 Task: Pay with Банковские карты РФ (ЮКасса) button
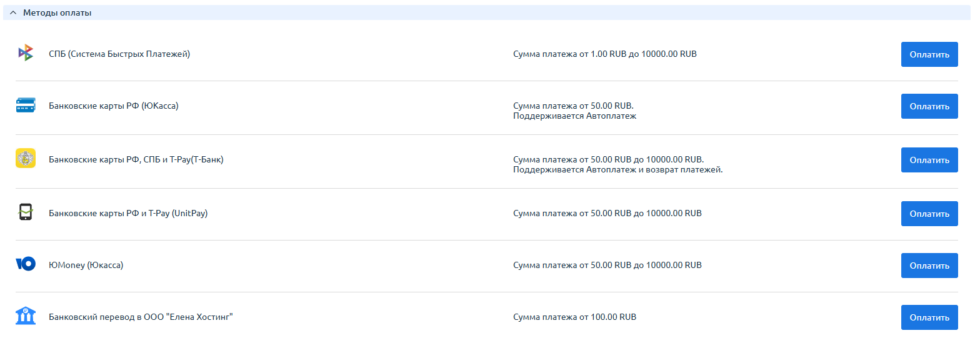[x=929, y=106]
